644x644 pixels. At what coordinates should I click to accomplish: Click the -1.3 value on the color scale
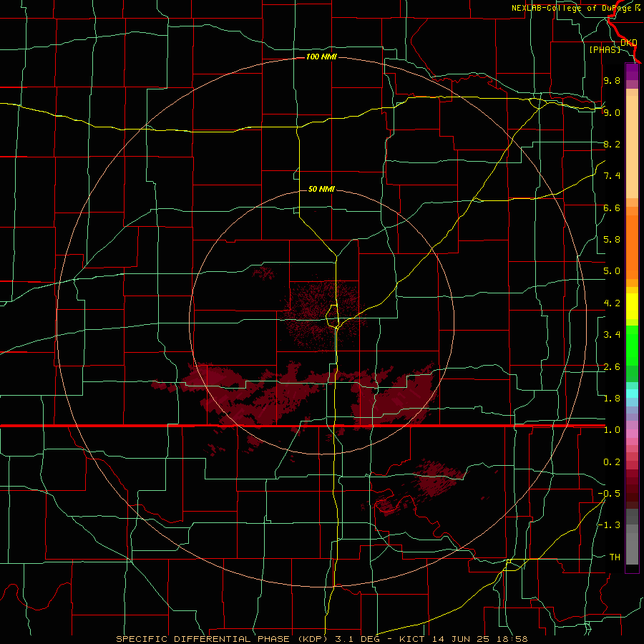coord(609,525)
